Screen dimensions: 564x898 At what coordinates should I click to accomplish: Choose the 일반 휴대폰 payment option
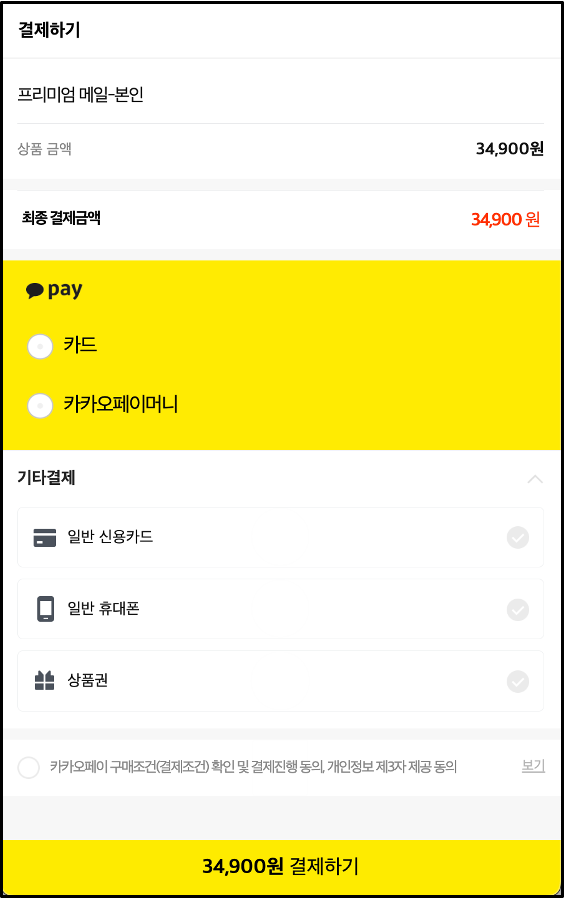point(281,609)
